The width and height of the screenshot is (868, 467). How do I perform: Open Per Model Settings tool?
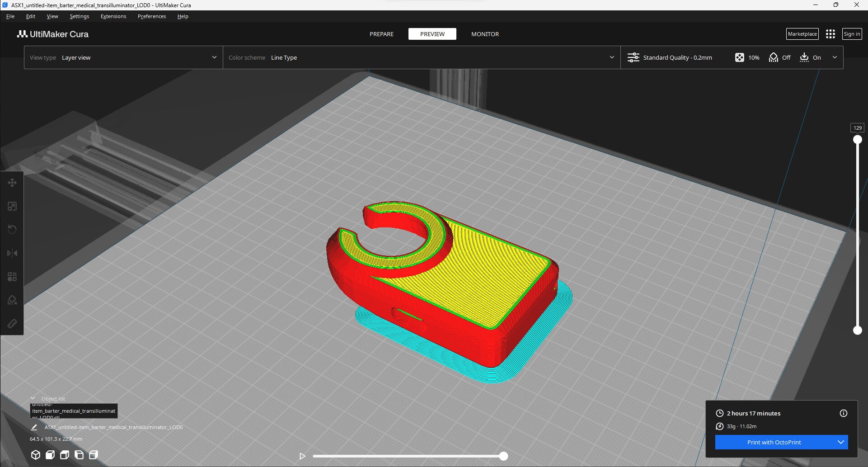pos(12,276)
